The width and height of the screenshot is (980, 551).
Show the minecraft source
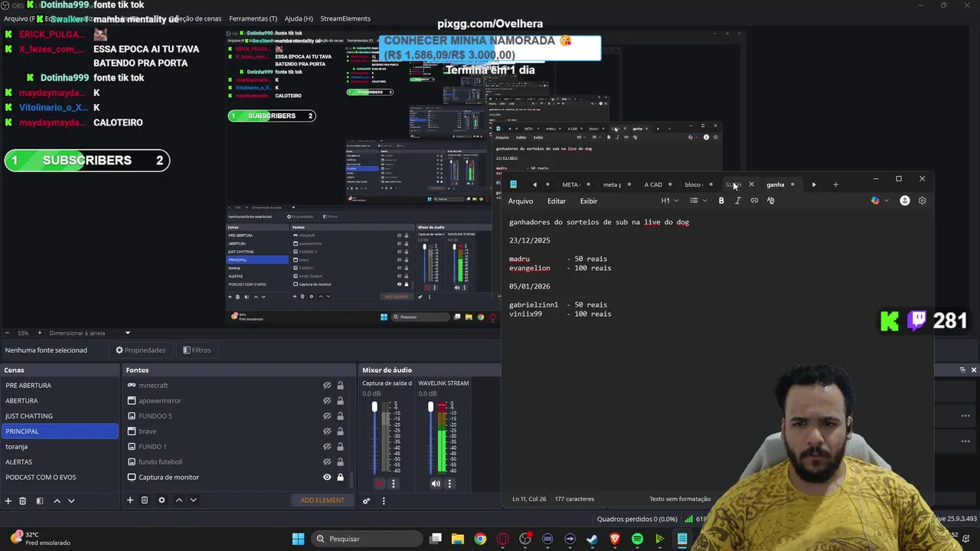(x=327, y=386)
